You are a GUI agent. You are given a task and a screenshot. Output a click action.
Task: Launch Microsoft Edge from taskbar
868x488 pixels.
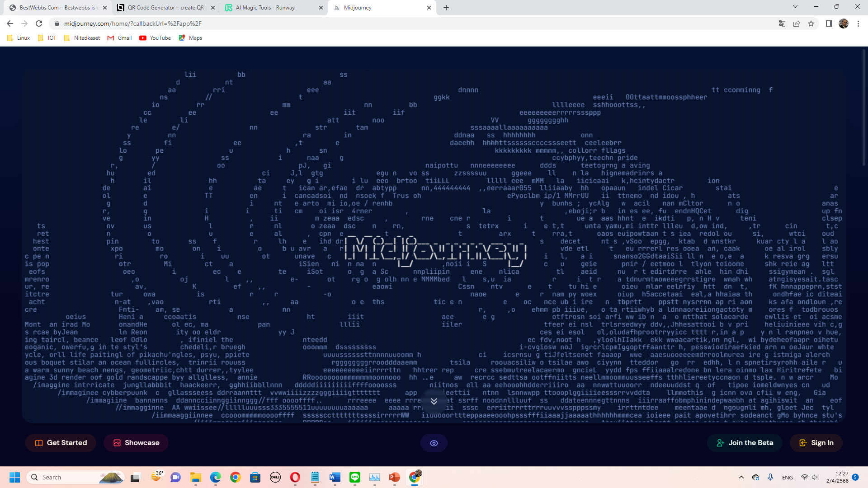click(216, 477)
